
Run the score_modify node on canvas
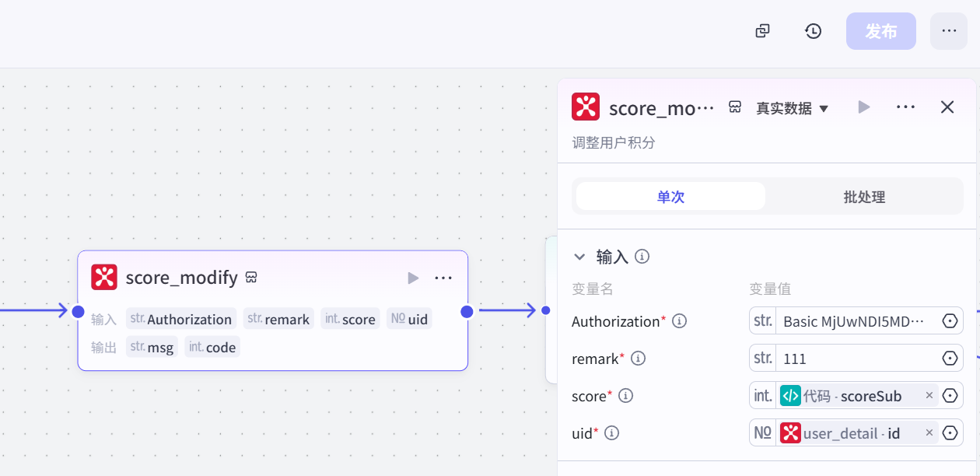pos(413,278)
